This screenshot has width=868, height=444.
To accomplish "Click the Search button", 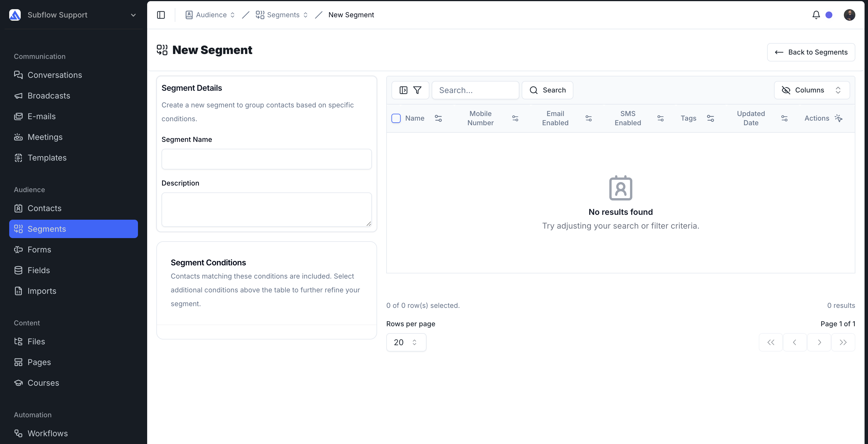I will (547, 90).
